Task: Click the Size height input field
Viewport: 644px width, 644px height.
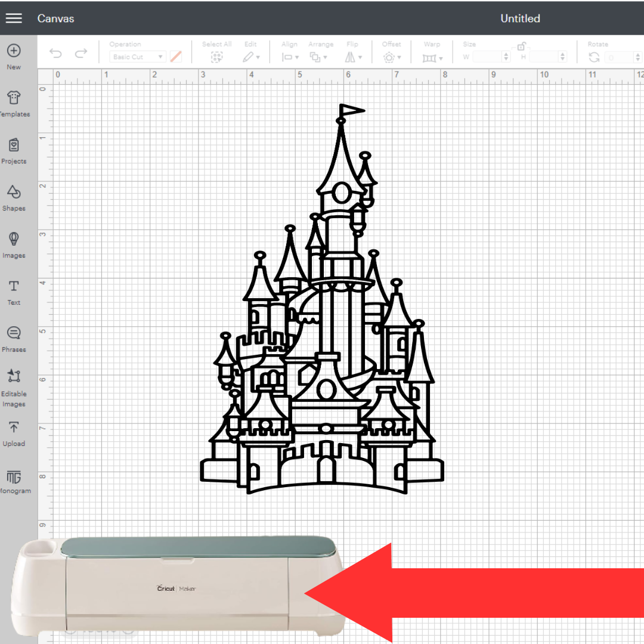Action: tap(544, 57)
